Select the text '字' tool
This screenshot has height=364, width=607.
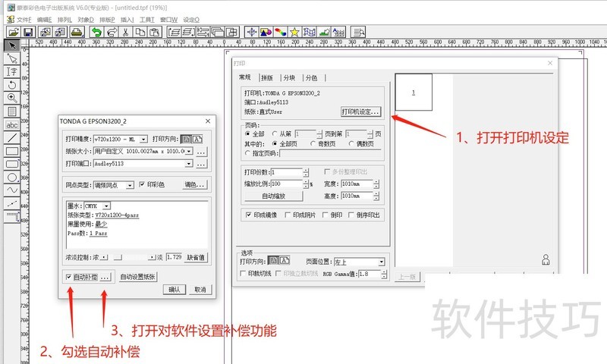[12, 71]
